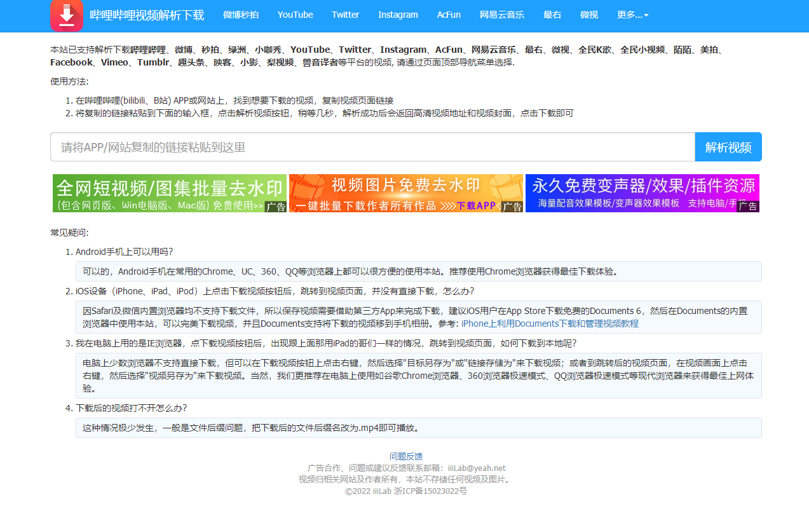Click the instruction step '在哔哩哔哩(bilibili、B站) APP或网站上'
809x532 pixels.
pyautogui.click(x=235, y=100)
